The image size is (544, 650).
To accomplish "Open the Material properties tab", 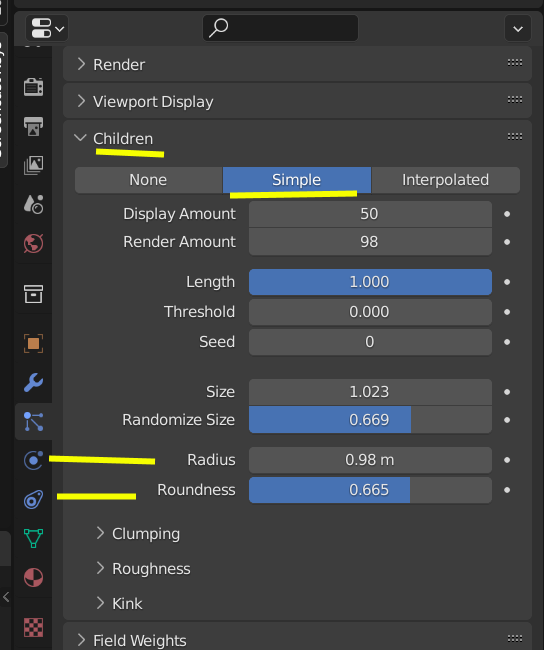I will [x=33, y=577].
